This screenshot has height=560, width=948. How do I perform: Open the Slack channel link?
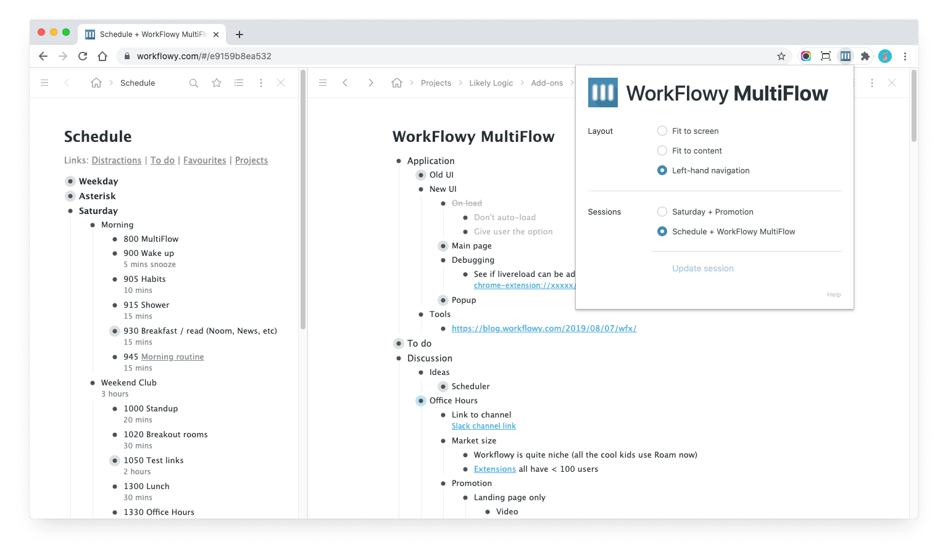[x=483, y=426]
